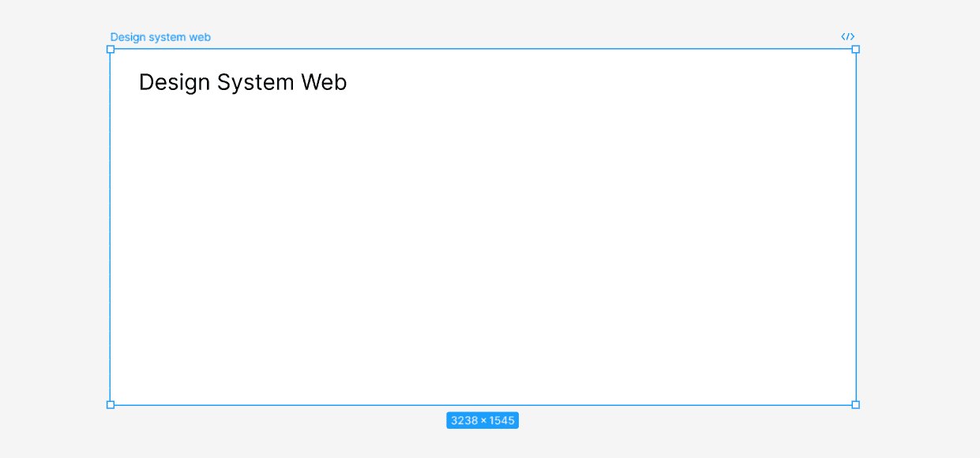
Task: Click the 3238 × 1545 dimension badge
Action: click(482, 420)
